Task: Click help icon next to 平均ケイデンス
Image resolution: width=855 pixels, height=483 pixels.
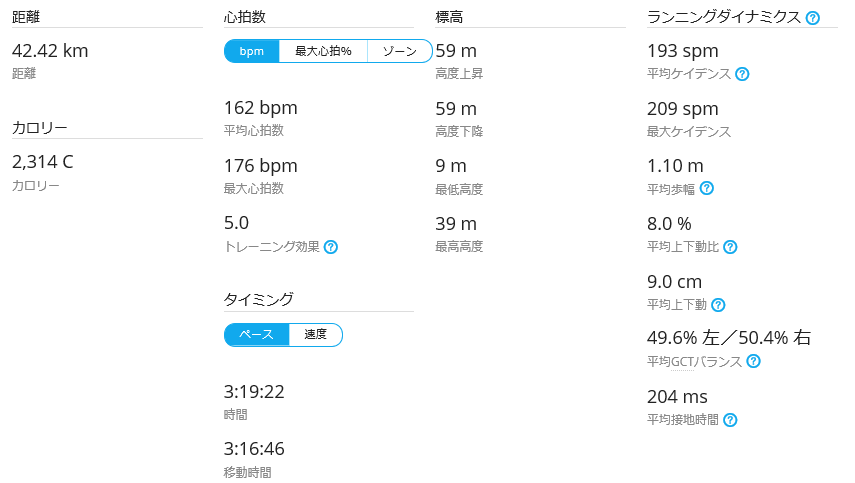Action: 742,74
